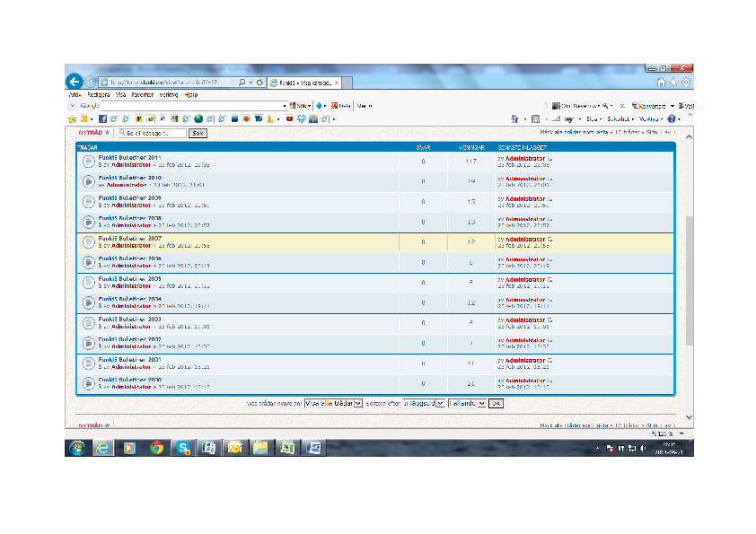Select the Funkis browser tab
Viewport: 756px width, 534px height.
coord(304,83)
